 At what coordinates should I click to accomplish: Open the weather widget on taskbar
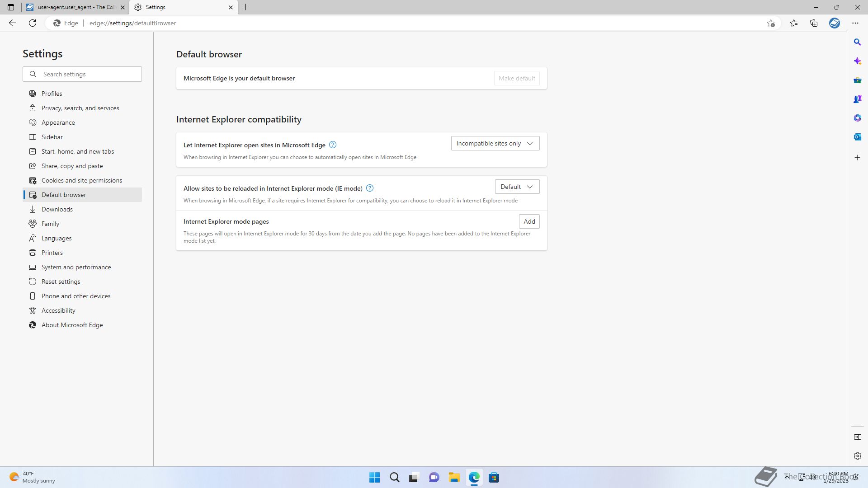pyautogui.click(x=33, y=477)
